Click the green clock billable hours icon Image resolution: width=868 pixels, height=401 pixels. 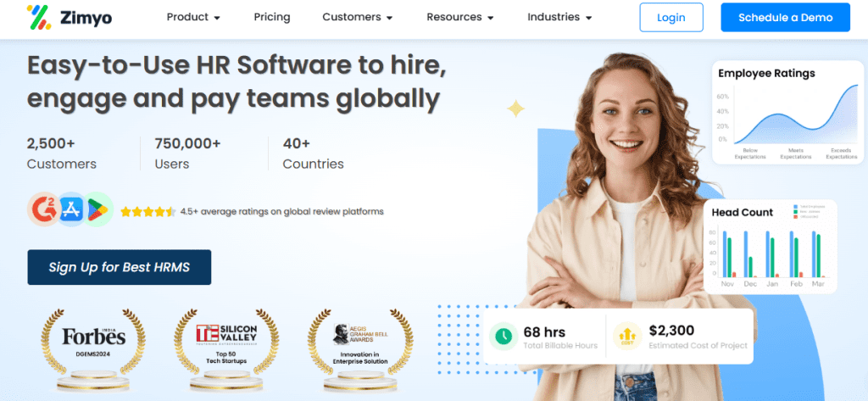[x=504, y=336]
